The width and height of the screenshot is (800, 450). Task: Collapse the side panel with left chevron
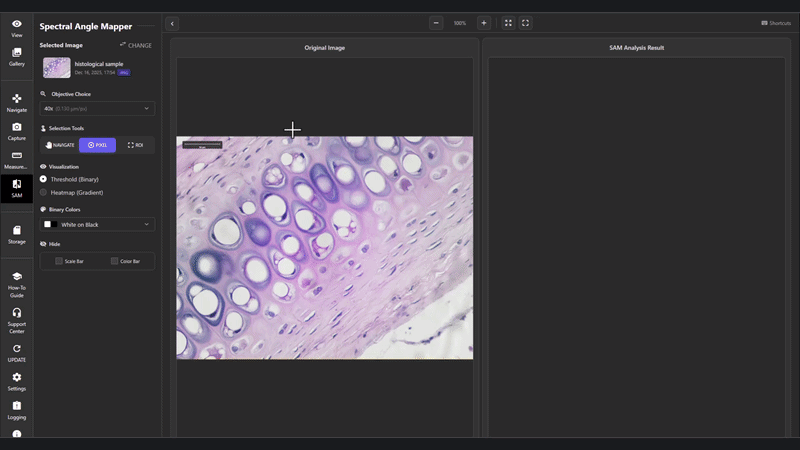[x=172, y=23]
